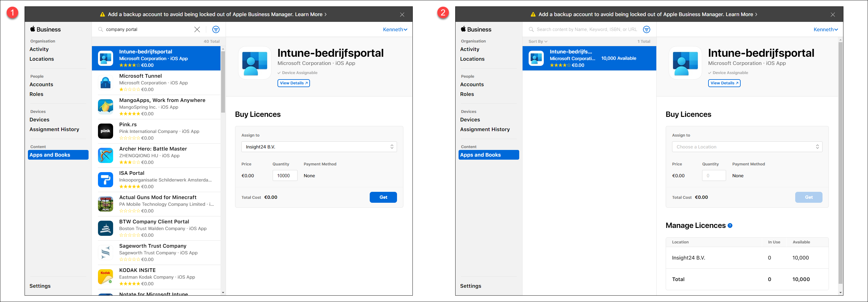Open the 'Choose a Location' dropdown
868x302 pixels.
point(747,147)
